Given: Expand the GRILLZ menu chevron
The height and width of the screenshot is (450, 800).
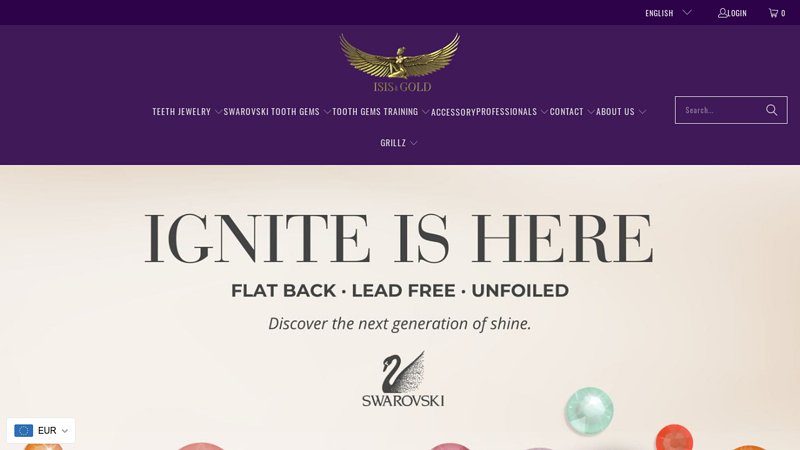Looking at the screenshot, I should pos(414,143).
